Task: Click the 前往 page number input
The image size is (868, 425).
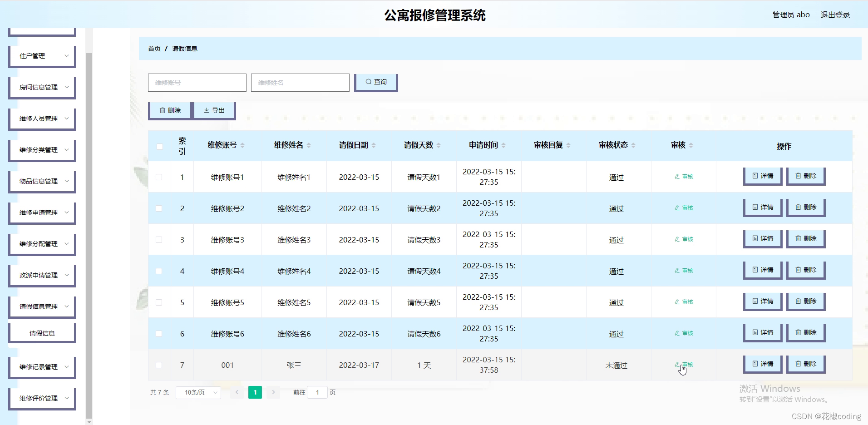Action: point(317,392)
